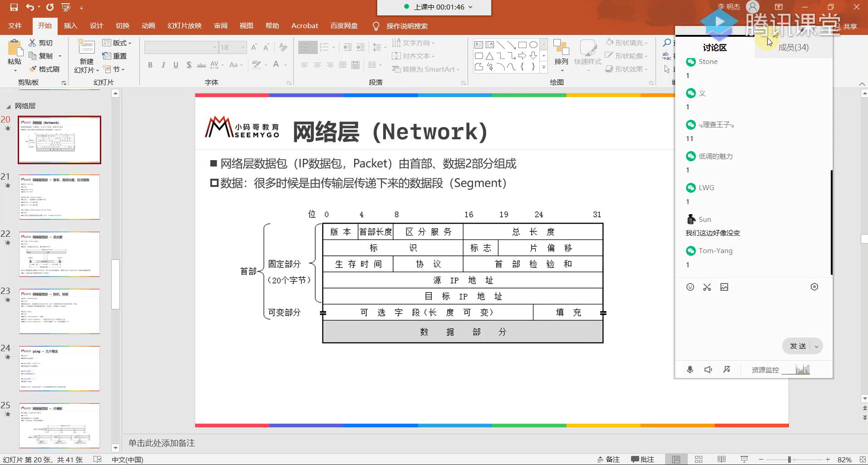Open the File (文件) menu

[15, 26]
